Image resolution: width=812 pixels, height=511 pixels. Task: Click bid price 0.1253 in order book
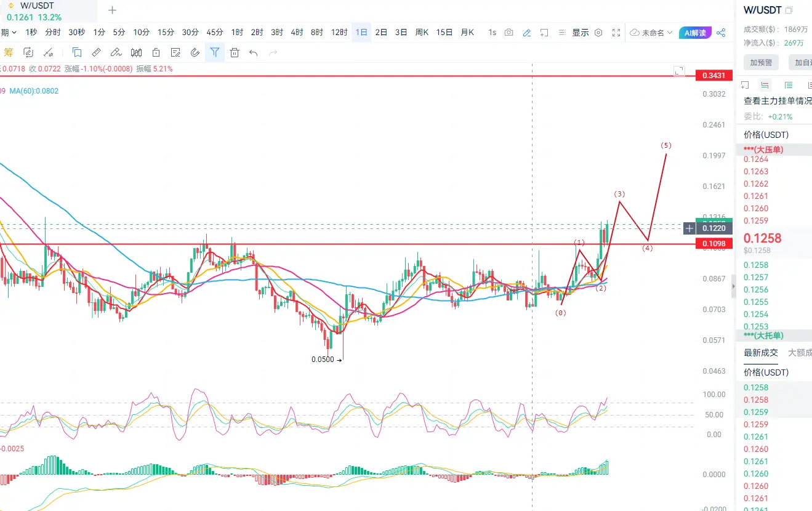click(x=756, y=326)
